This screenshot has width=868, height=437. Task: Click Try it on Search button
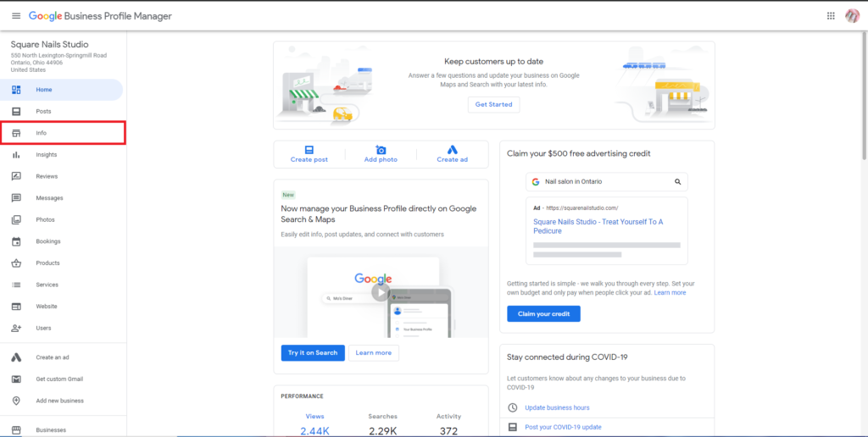click(313, 353)
